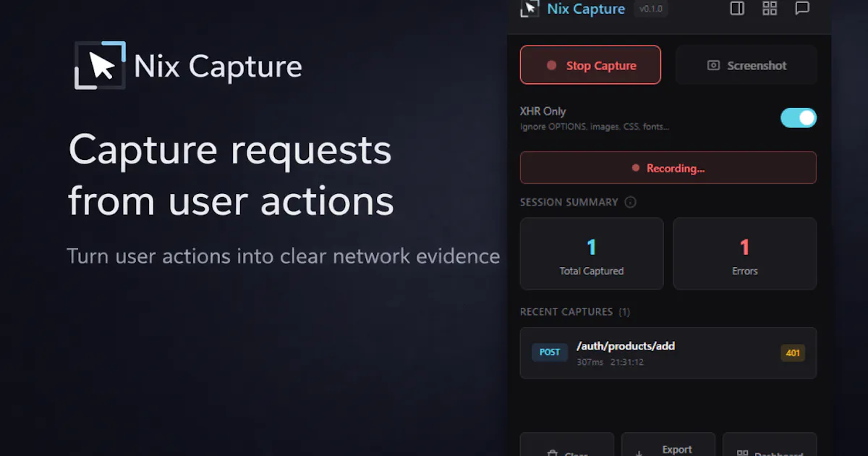Screen dimensions: 868x456
Task: Click the Nix Capture panel title text
Action: click(x=586, y=9)
